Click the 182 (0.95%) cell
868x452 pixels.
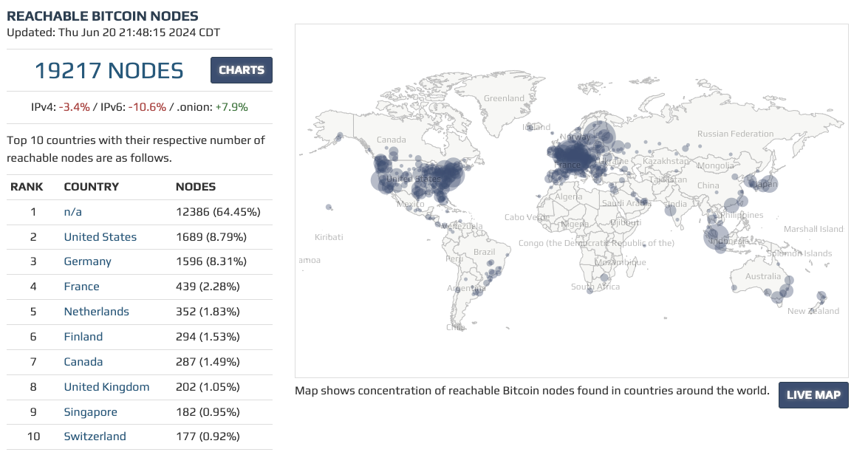click(208, 412)
